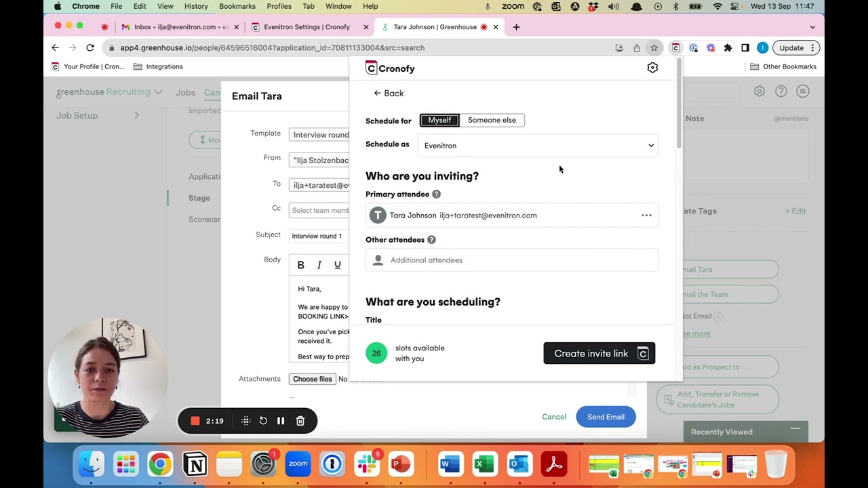The image size is (868, 488).
Task: Minimize the Recently Viewed panel
Action: (795, 429)
